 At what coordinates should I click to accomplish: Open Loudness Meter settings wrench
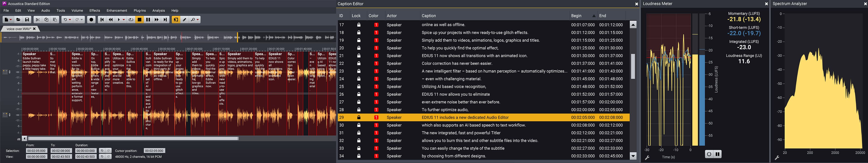click(647, 158)
